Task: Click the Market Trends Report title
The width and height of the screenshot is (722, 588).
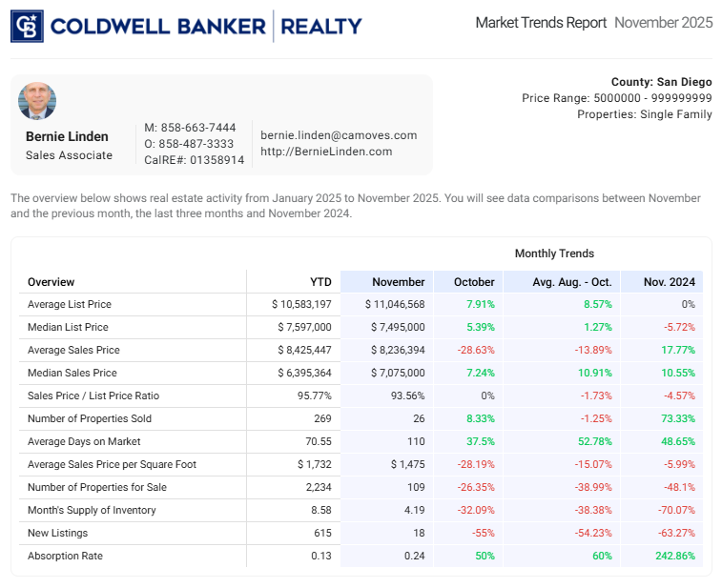Action: tap(541, 23)
